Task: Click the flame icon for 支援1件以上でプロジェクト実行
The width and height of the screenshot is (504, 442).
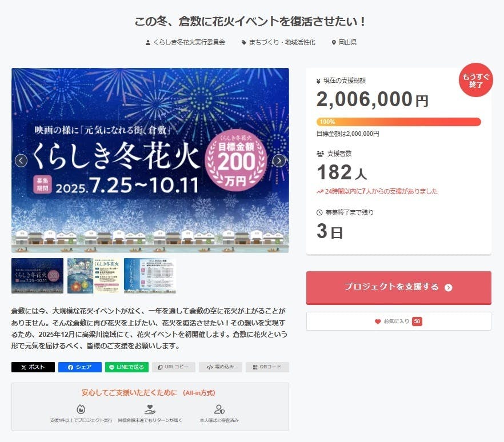Action: pos(81,409)
